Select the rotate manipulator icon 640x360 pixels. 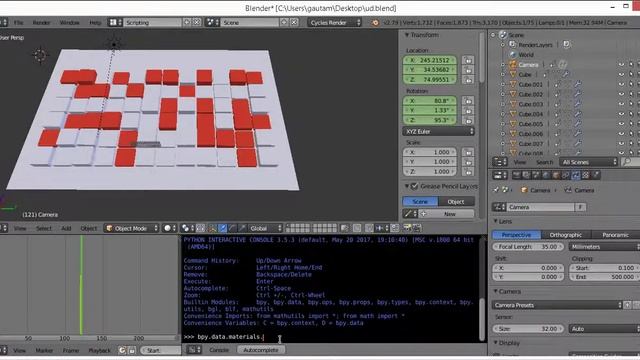(232, 228)
